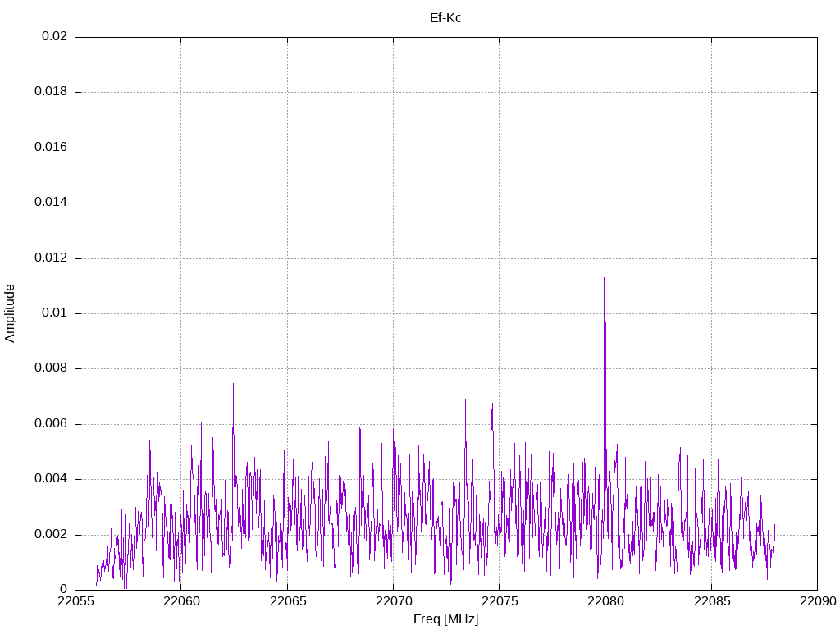This screenshot has height=630, width=840.
Task: Click the y-axis tick label 0.002
Action: coord(50,535)
